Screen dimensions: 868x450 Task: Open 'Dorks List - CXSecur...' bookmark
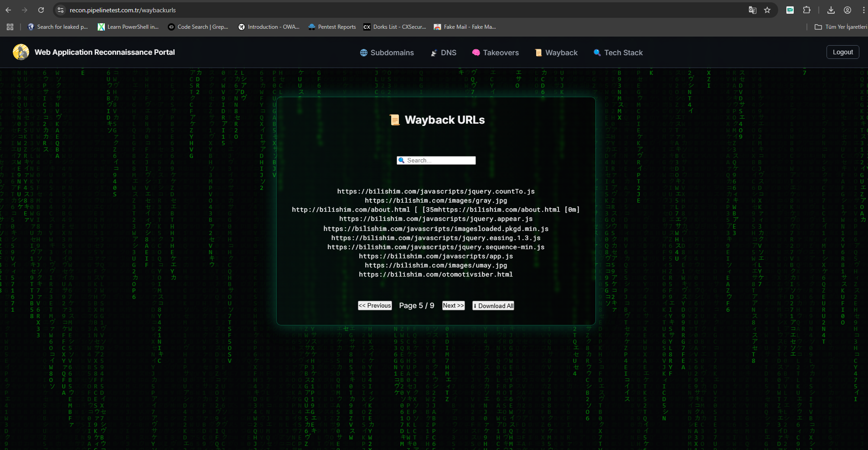pos(395,27)
